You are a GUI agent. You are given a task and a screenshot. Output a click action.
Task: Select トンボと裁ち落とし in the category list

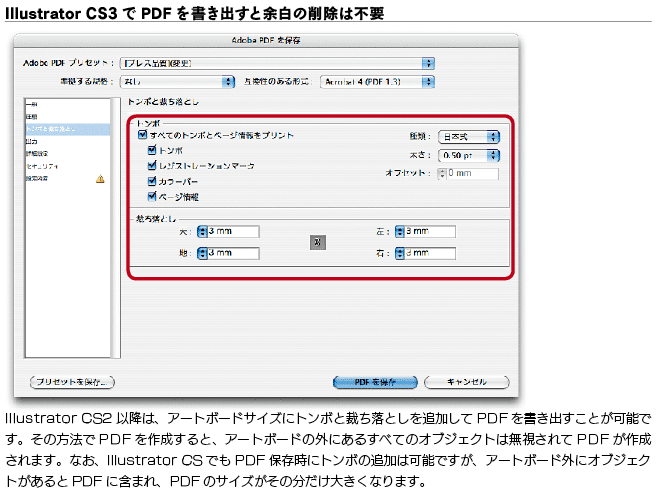(67, 129)
